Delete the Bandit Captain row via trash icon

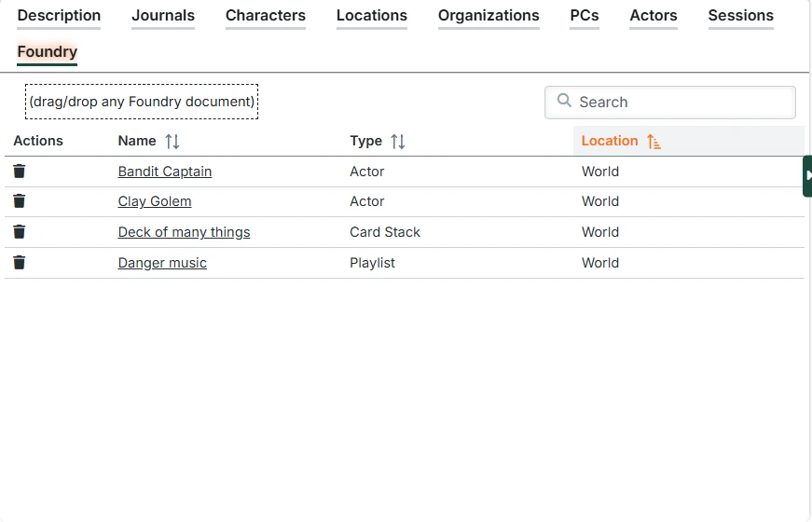click(x=20, y=172)
